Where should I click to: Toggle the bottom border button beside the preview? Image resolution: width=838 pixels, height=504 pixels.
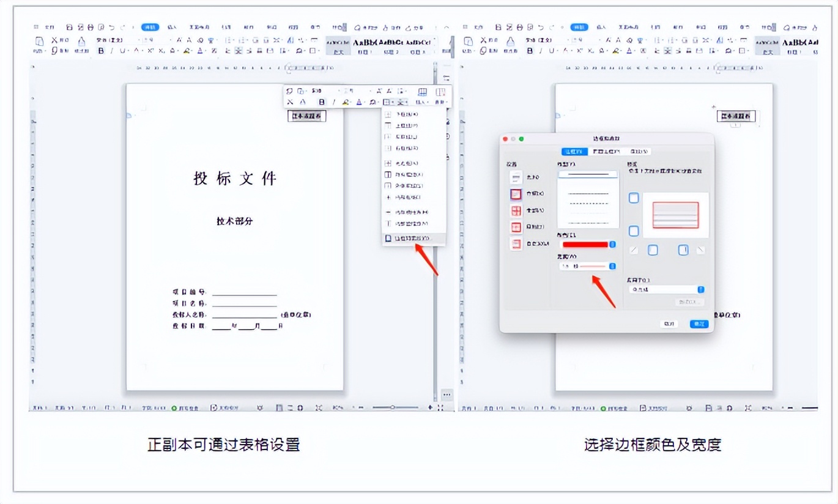pos(634,231)
